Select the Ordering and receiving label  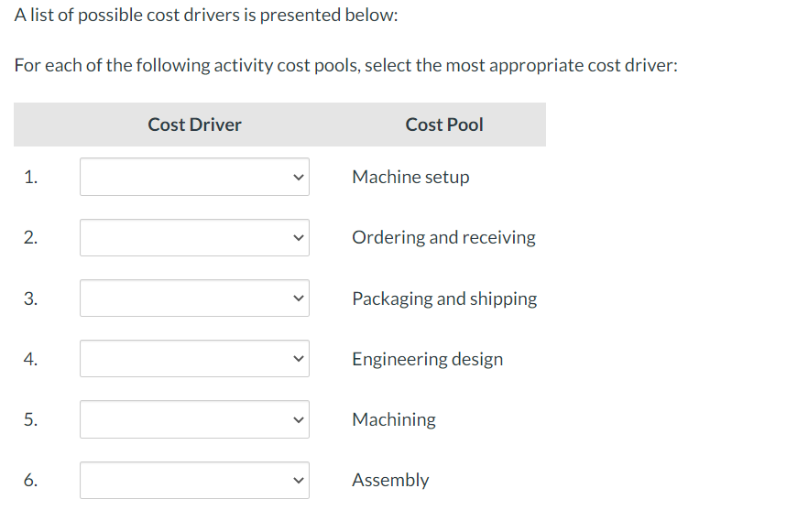(x=443, y=237)
